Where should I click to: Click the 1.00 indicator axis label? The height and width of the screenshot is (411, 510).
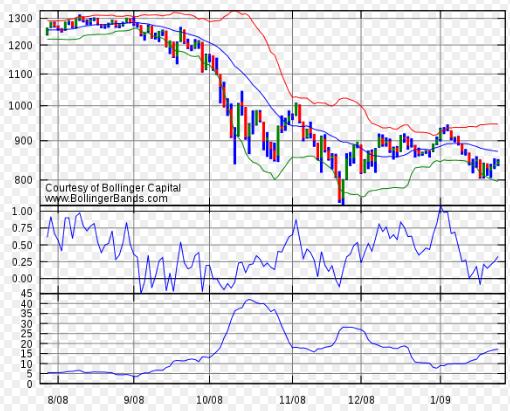[x=22, y=211]
